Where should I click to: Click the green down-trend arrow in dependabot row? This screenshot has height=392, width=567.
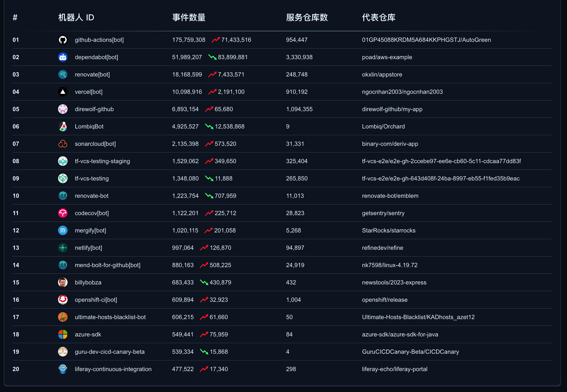tap(212, 57)
